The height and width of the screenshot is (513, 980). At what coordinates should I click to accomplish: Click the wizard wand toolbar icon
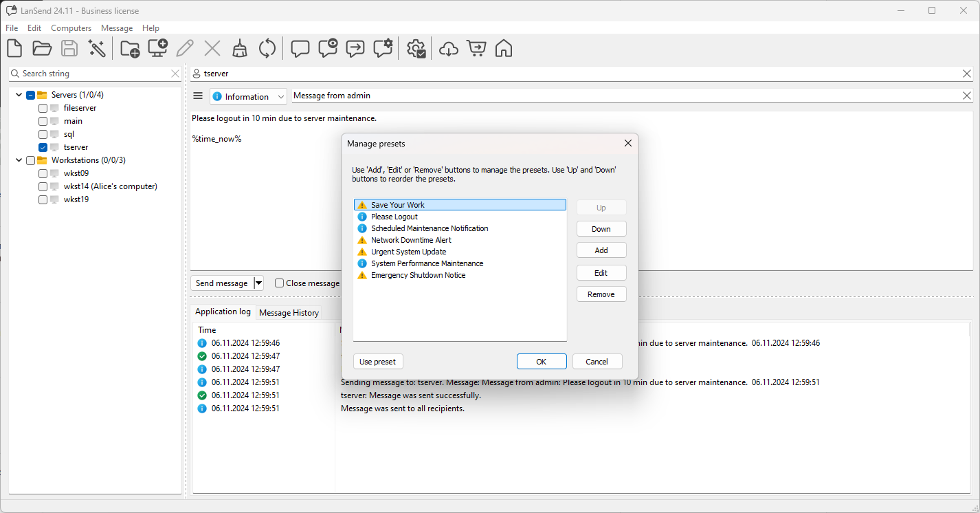point(97,48)
